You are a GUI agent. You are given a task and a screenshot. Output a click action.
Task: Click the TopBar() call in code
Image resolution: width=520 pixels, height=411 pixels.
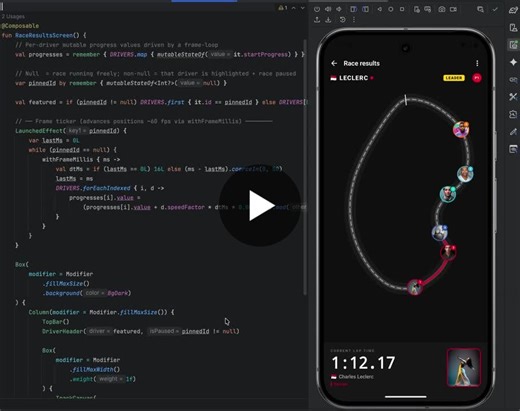point(56,322)
